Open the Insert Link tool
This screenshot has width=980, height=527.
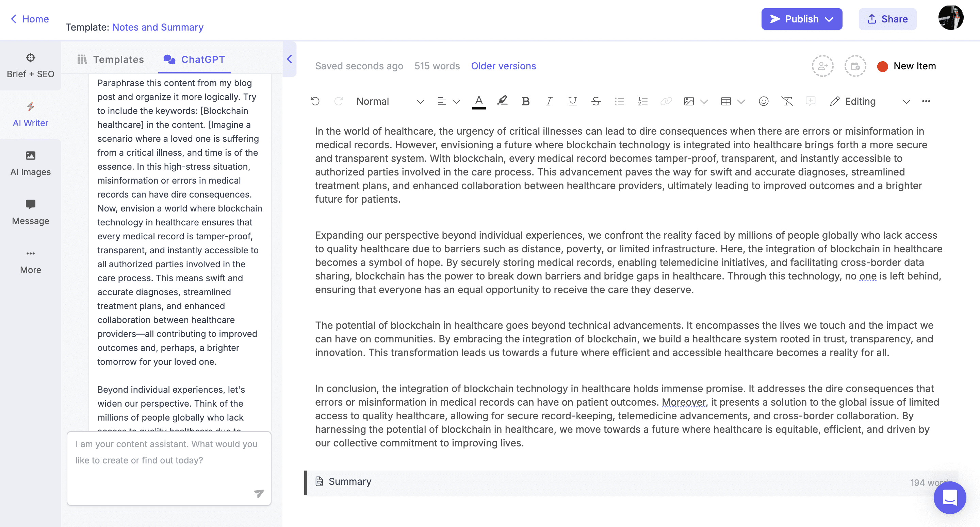point(665,101)
